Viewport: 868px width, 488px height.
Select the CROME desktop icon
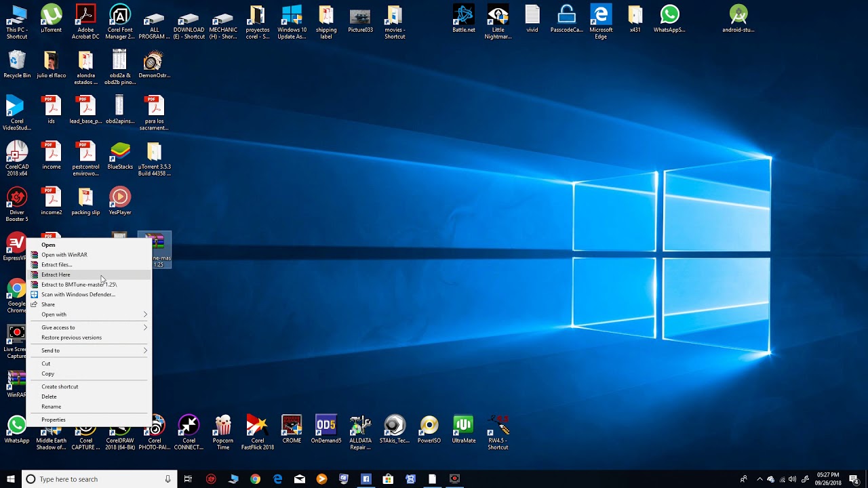[292, 429]
